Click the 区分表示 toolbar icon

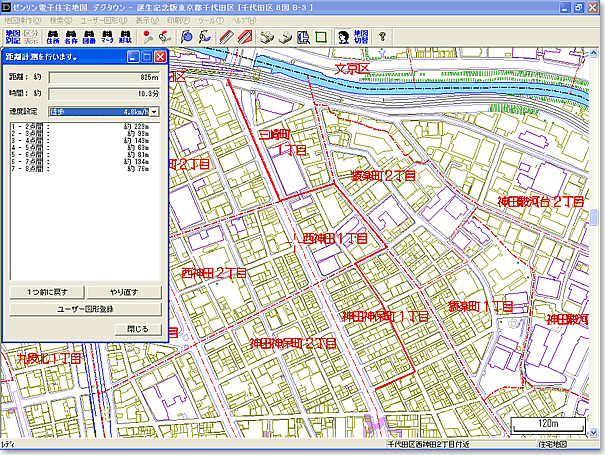point(31,37)
